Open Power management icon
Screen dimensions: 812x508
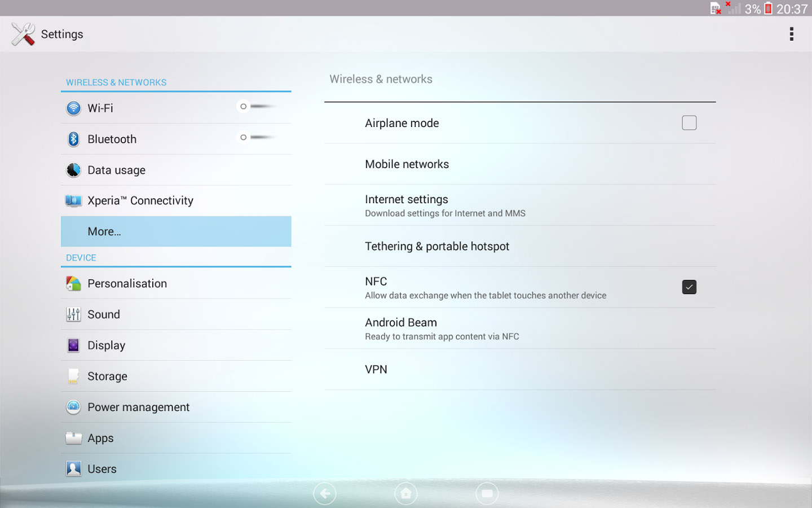(73, 407)
